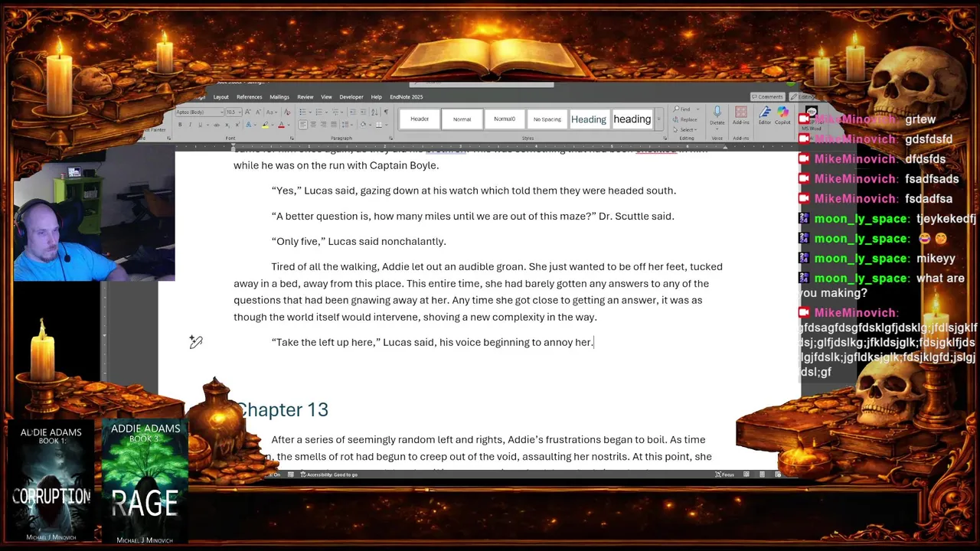Toggle Subscript formatting
This screenshot has height=551, width=980.
point(227,125)
